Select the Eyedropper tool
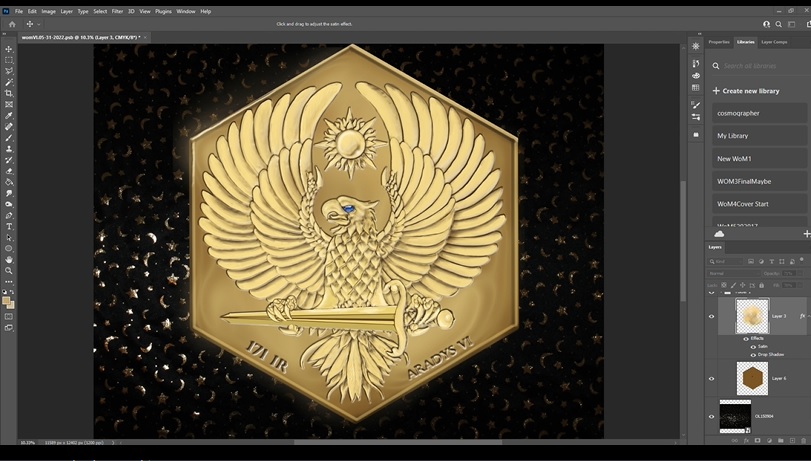811x461 pixels. click(x=9, y=115)
